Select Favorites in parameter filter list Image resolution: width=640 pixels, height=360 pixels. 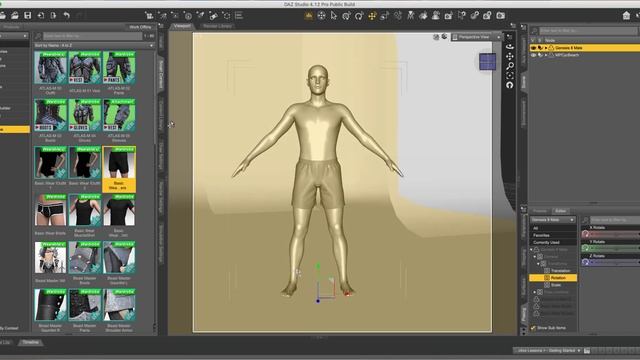tap(553, 235)
